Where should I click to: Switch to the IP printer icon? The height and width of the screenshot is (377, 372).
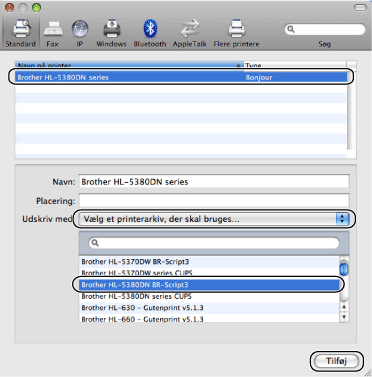click(x=80, y=33)
